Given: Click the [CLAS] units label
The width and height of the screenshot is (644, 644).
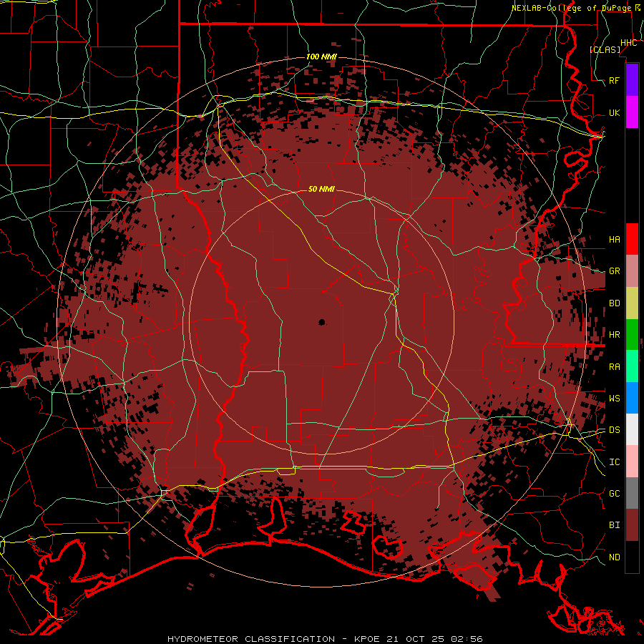Looking at the screenshot, I should click(x=605, y=49).
